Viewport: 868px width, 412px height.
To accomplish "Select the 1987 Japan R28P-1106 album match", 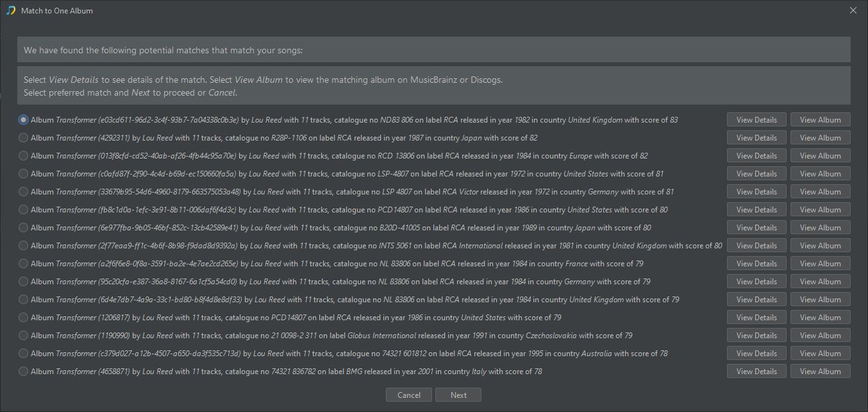I will (24, 138).
